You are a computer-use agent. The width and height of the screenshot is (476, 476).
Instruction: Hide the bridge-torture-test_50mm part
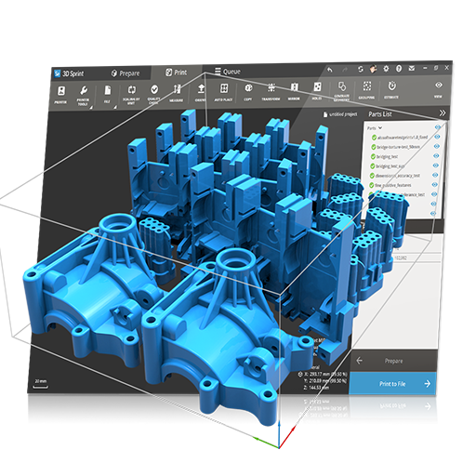coord(436,146)
